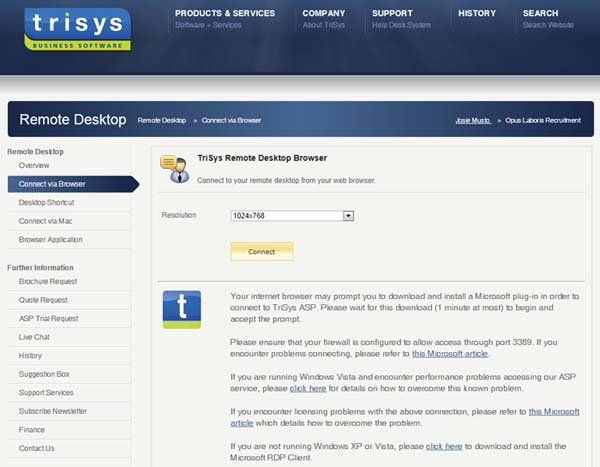Open Suggestion Box in sidebar
The width and height of the screenshot is (600, 467).
(44, 374)
